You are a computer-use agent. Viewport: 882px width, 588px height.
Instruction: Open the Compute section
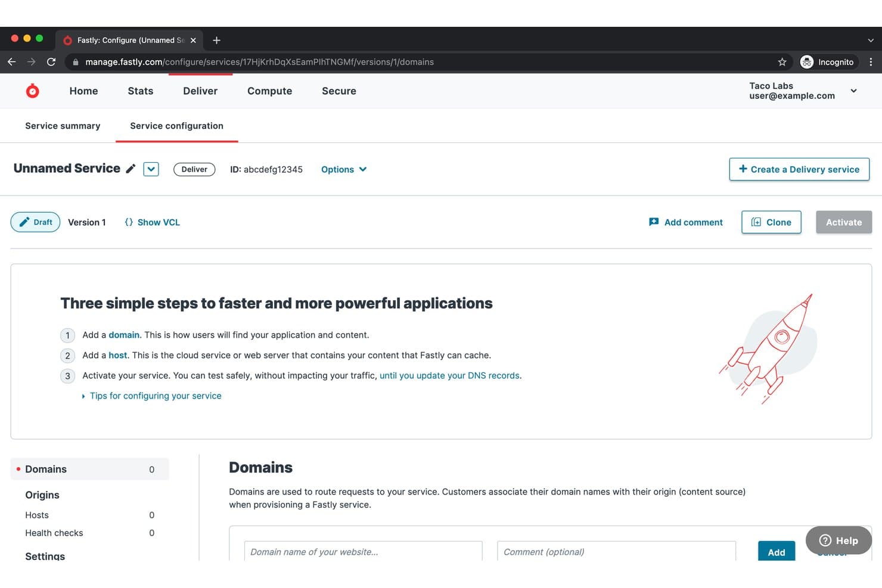tap(270, 91)
